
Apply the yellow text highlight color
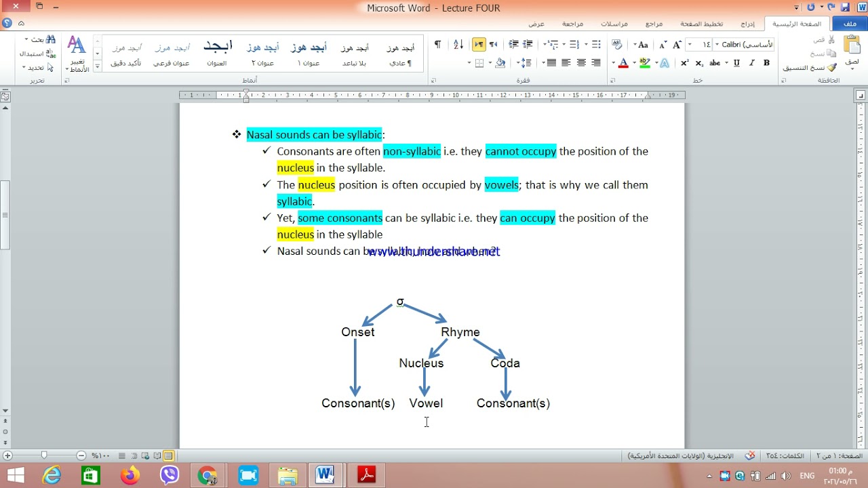click(645, 63)
